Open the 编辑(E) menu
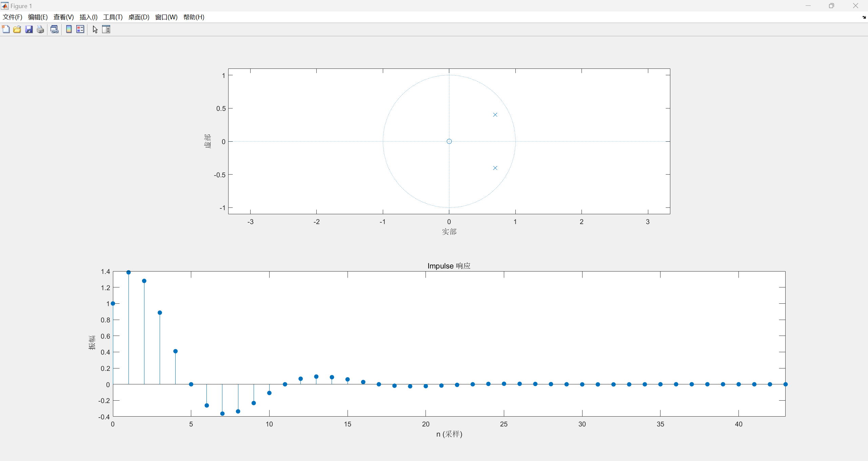This screenshot has width=868, height=461. click(38, 17)
